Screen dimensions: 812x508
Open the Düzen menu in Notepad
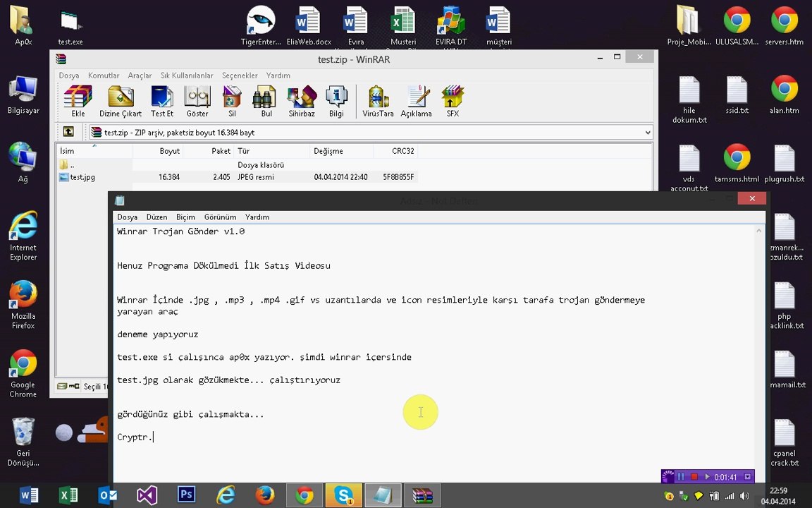pos(156,217)
